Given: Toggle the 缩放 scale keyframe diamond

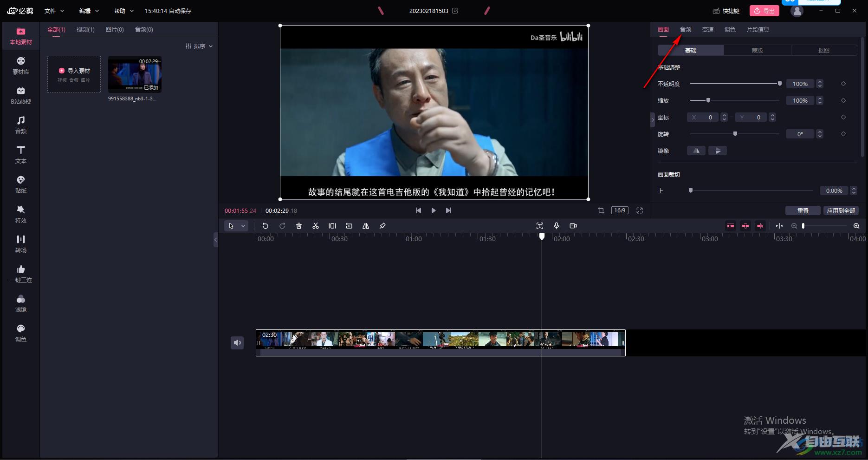Looking at the screenshot, I should (x=843, y=100).
